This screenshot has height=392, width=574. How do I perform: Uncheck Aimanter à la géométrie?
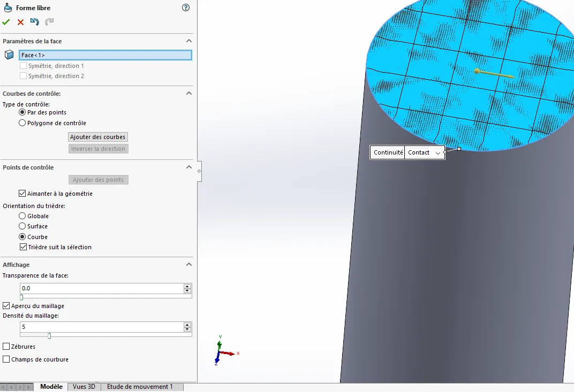point(22,194)
